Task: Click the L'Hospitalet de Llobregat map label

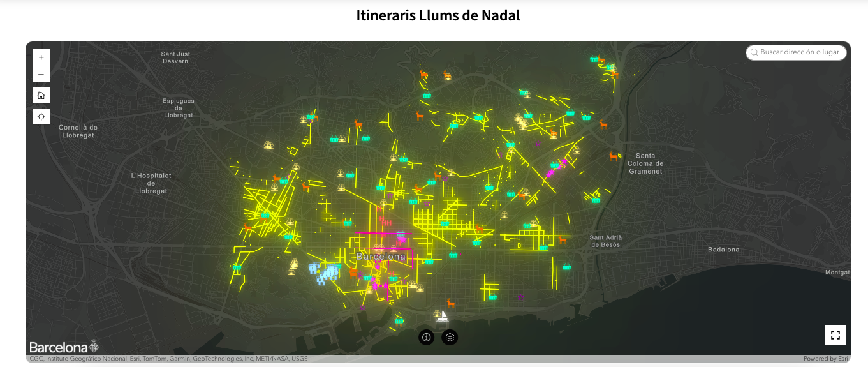Action: pos(151,183)
